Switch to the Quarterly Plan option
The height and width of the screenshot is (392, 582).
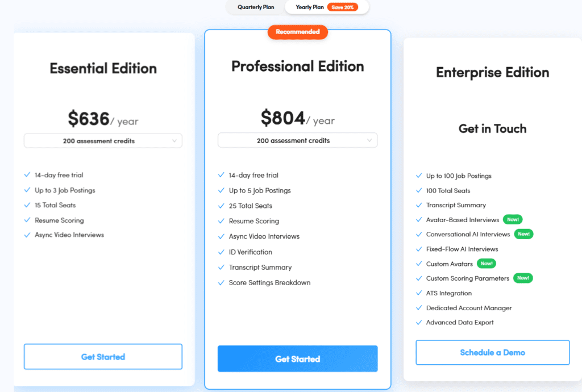pos(256,7)
